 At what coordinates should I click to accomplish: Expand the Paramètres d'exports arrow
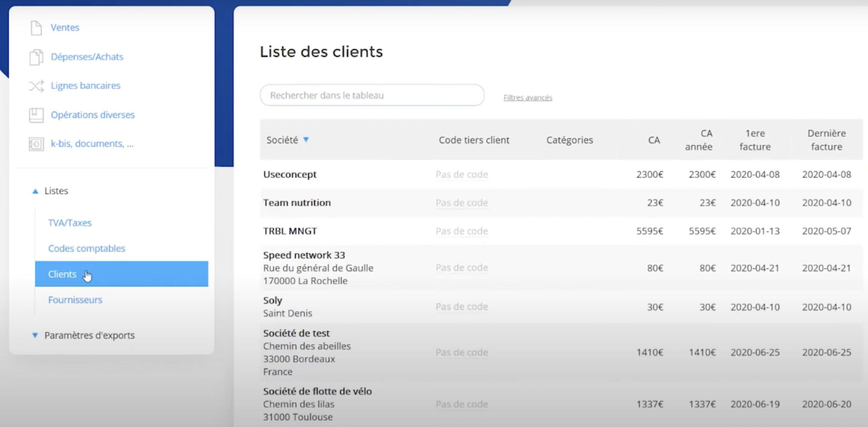point(35,335)
